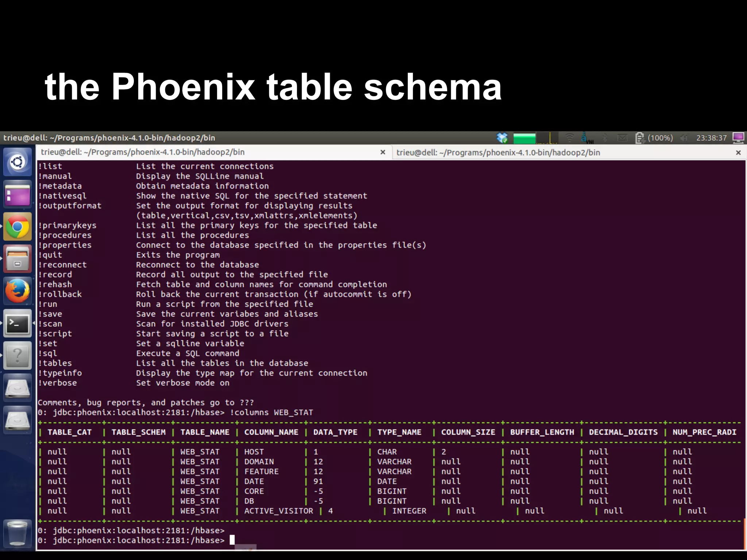Open the clock showing 23:38:37
747x560 pixels.
[711, 138]
